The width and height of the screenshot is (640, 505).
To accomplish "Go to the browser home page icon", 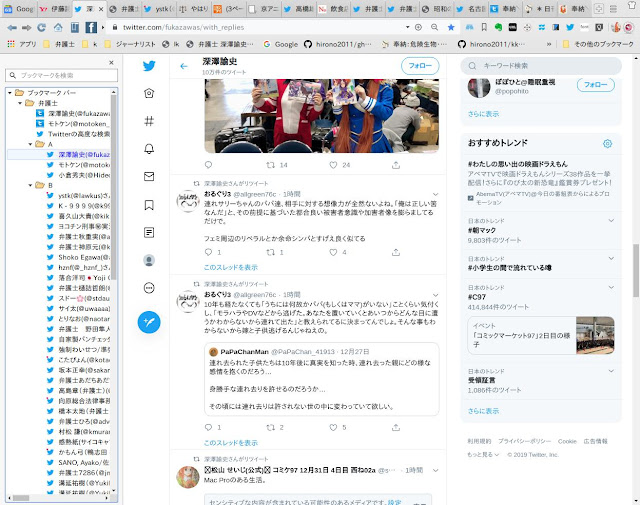I will pyautogui.click(x=58, y=27).
